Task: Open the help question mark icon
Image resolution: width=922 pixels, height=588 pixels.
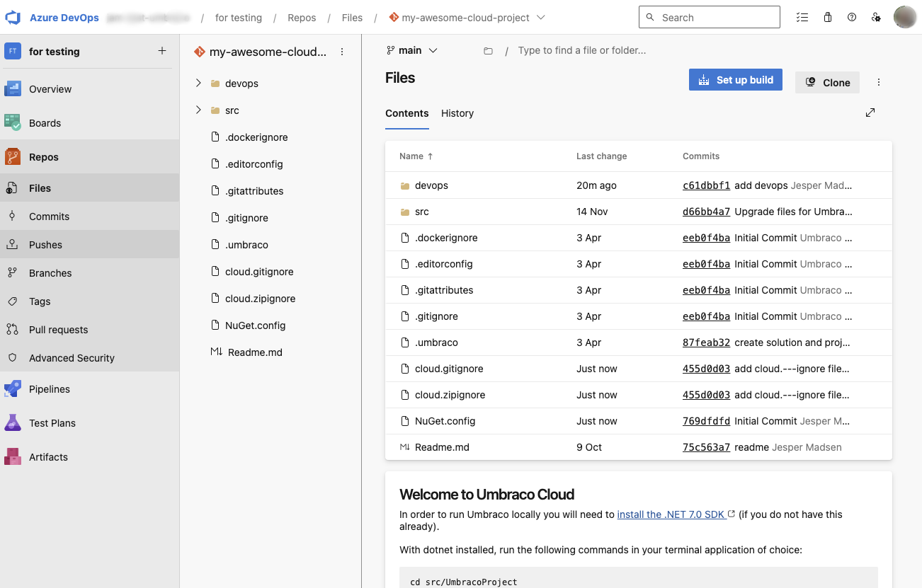Action: tap(852, 18)
